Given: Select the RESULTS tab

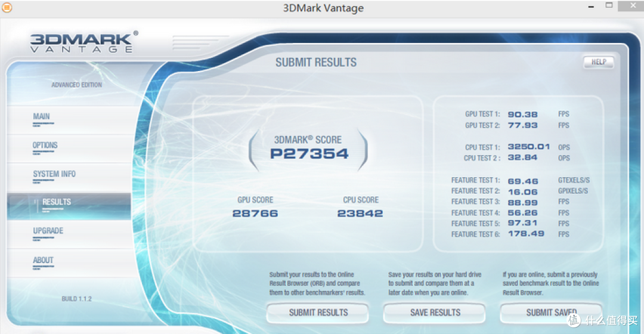Looking at the screenshot, I should pyautogui.click(x=69, y=205).
